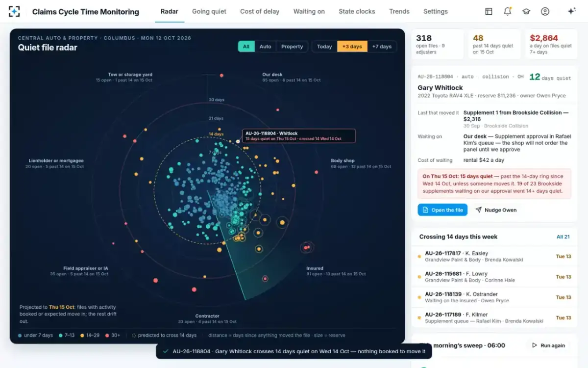Select the All filter

pos(246,47)
